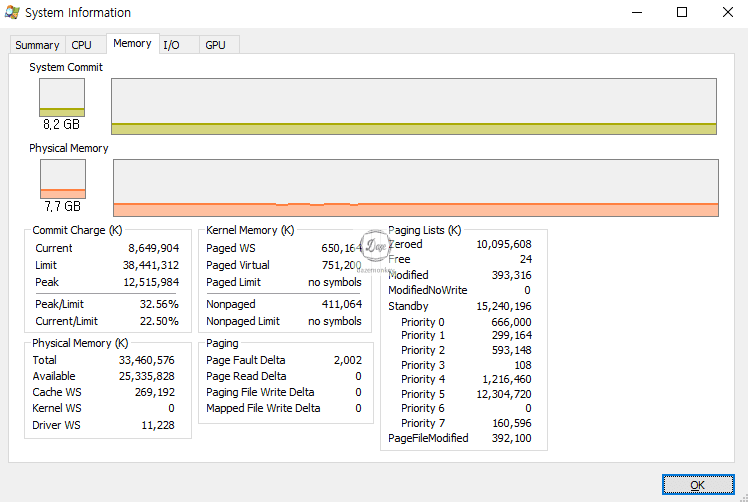Screen dimensions: 748x502
Task: Click the Commit Peak value 12,515,984
Action: coord(151,282)
